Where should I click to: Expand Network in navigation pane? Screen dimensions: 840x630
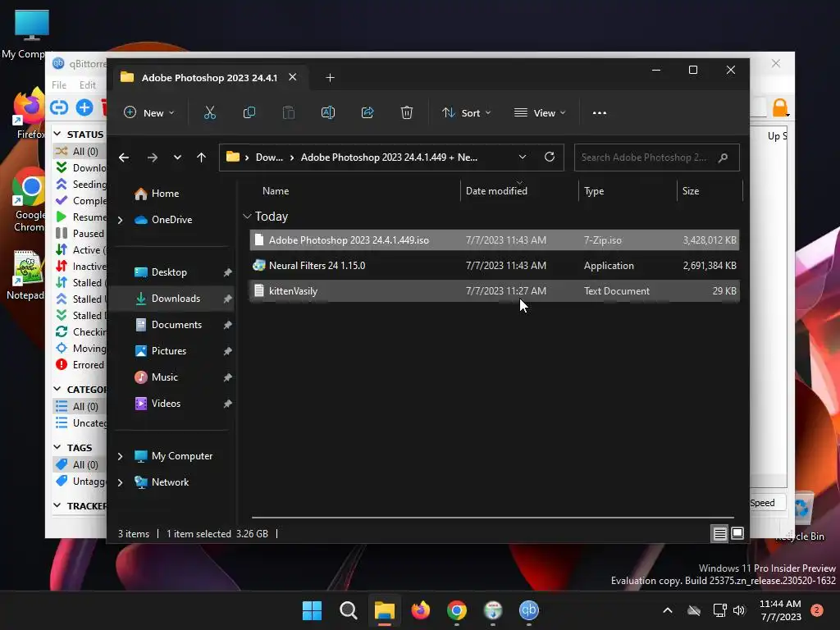[120, 482]
